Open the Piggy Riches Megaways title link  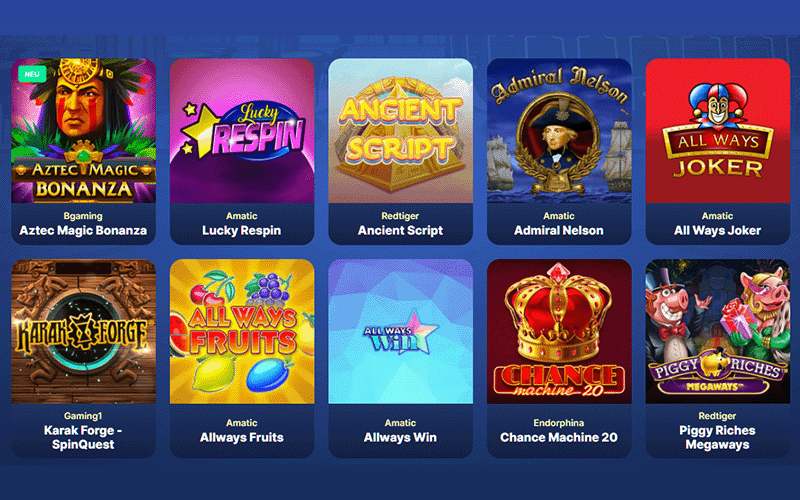pyautogui.click(x=717, y=437)
